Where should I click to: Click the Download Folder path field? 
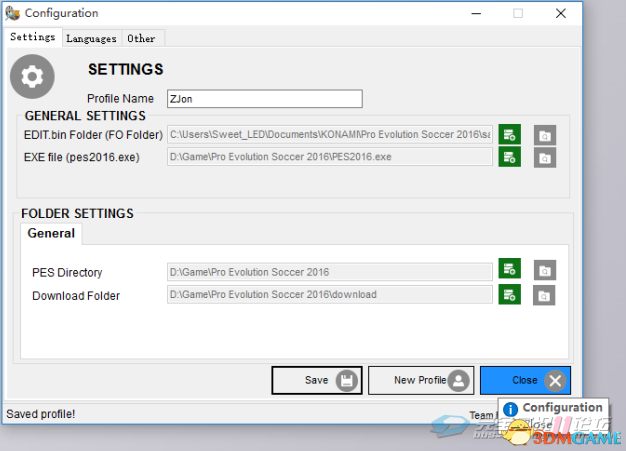click(330, 295)
